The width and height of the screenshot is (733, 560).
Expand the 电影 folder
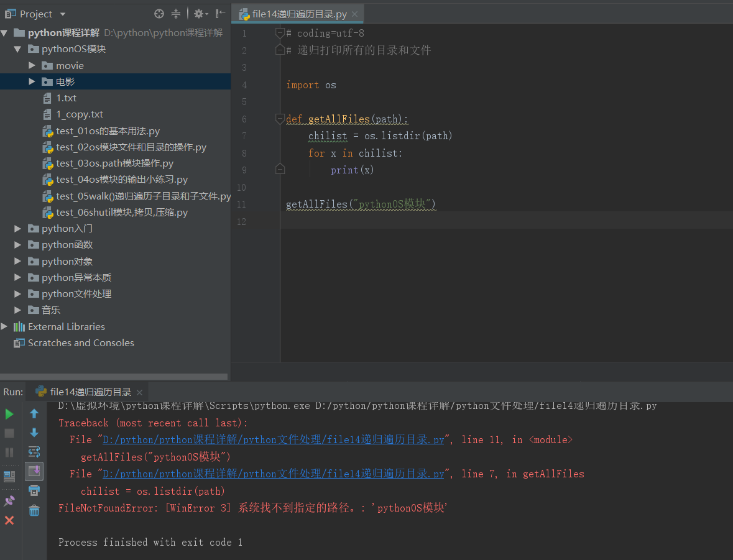pyautogui.click(x=32, y=82)
